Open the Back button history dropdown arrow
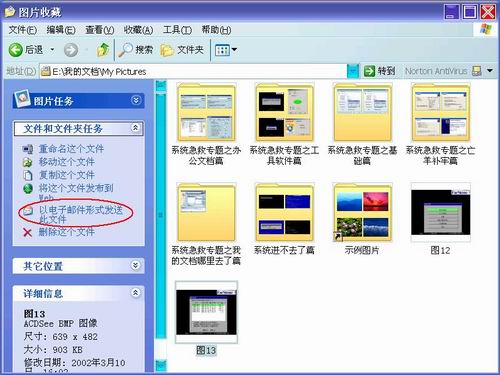 [52, 50]
